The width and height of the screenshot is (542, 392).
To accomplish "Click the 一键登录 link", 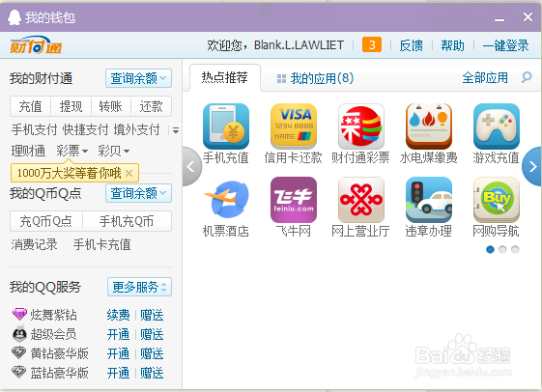I will [x=505, y=45].
